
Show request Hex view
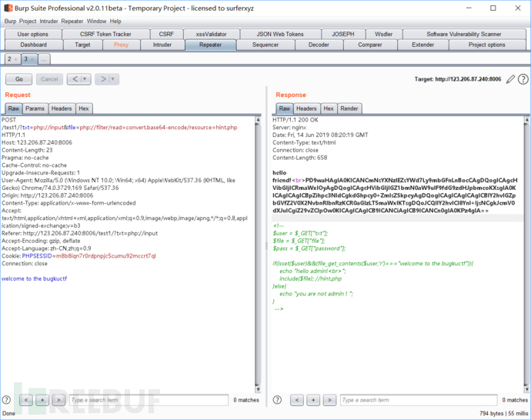coord(84,108)
